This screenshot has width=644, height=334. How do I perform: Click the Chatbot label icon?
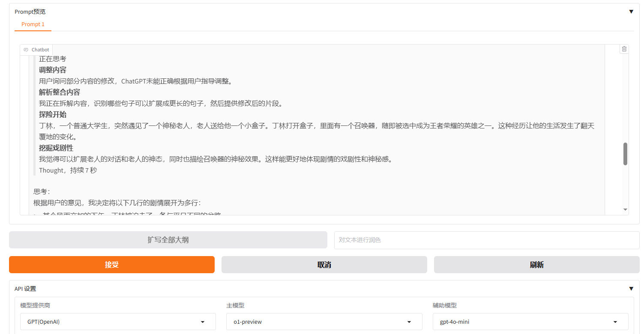26,50
